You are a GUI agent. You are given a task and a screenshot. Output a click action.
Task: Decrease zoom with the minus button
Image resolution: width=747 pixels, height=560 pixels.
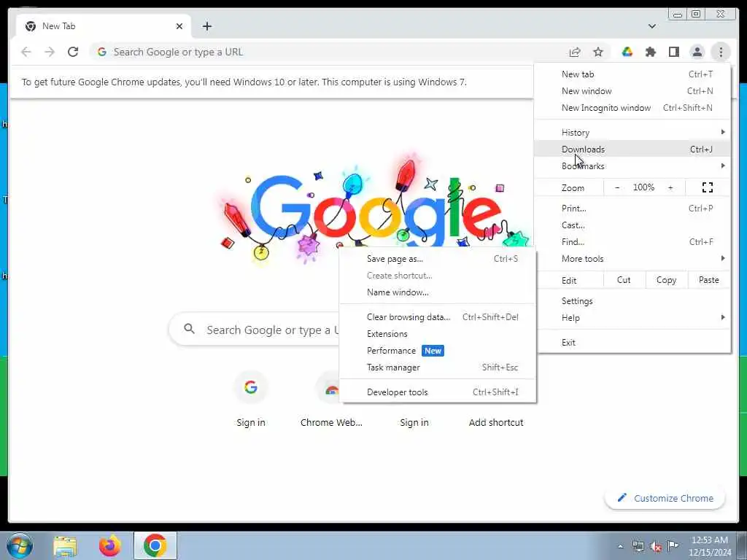click(617, 187)
